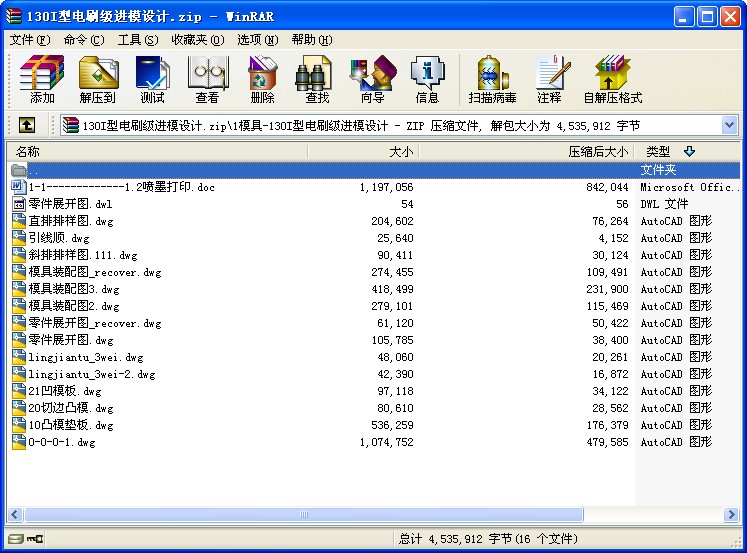This screenshot has height=553, width=747.
Task: Click the DWG icon of 直排排样图.dwg
Action: 19,221
